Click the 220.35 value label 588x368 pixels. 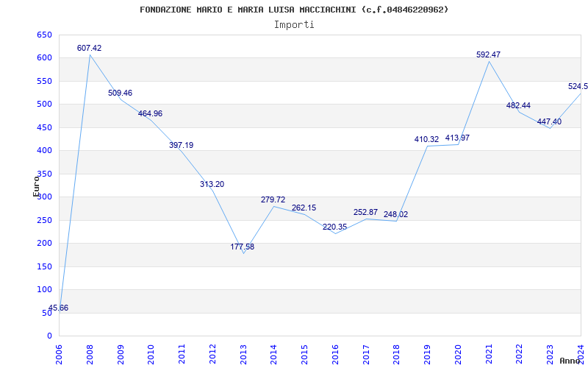334,227
